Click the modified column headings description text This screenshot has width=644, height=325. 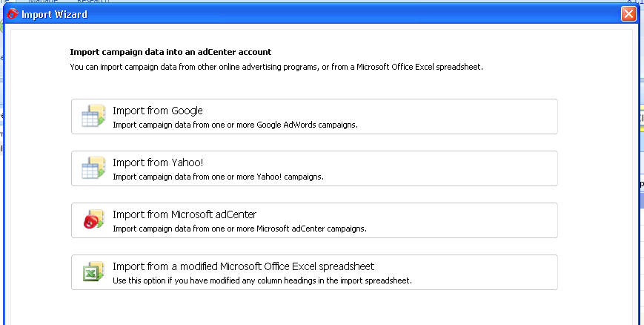262,280
